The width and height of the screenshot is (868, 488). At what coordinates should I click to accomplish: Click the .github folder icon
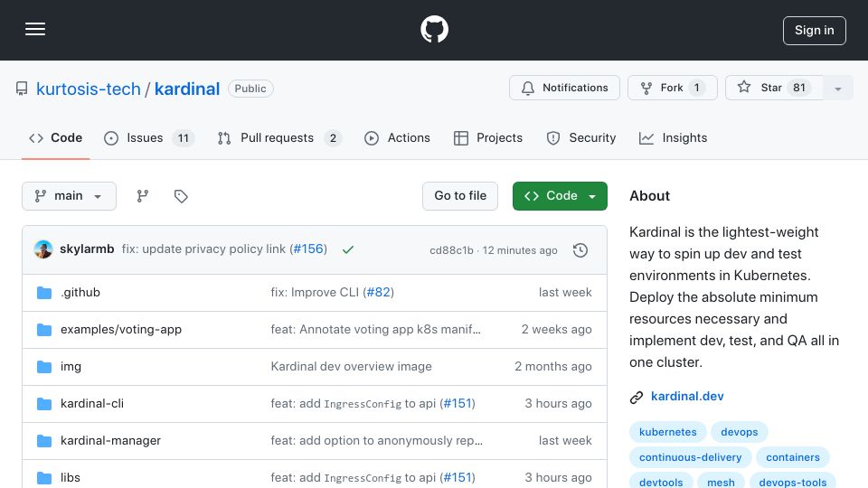click(44, 293)
